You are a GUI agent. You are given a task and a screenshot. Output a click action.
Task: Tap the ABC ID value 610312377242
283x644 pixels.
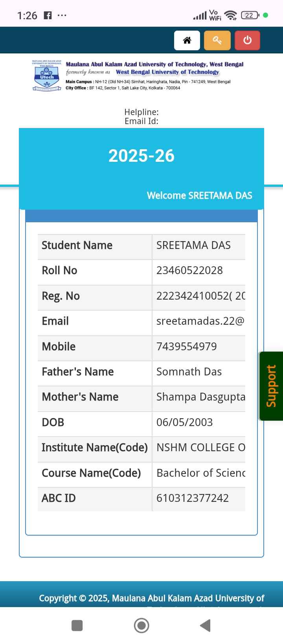click(192, 498)
